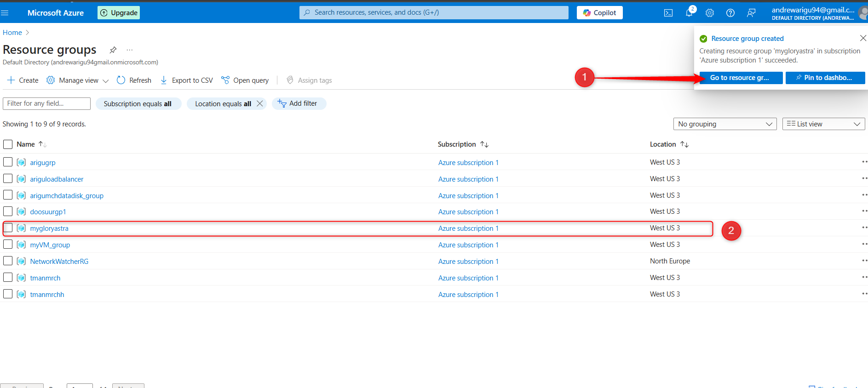Click Resource group created notification title

(747, 39)
